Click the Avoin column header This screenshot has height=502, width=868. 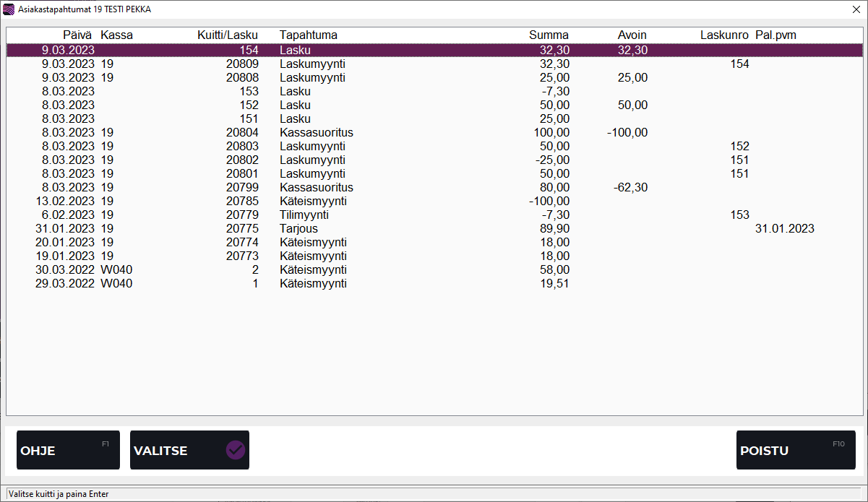tap(632, 35)
